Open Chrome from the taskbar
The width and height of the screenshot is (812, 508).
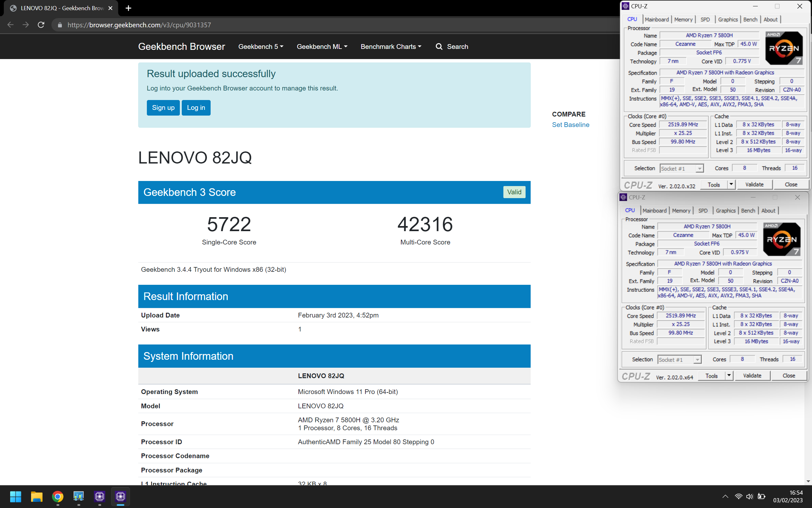pyautogui.click(x=58, y=496)
